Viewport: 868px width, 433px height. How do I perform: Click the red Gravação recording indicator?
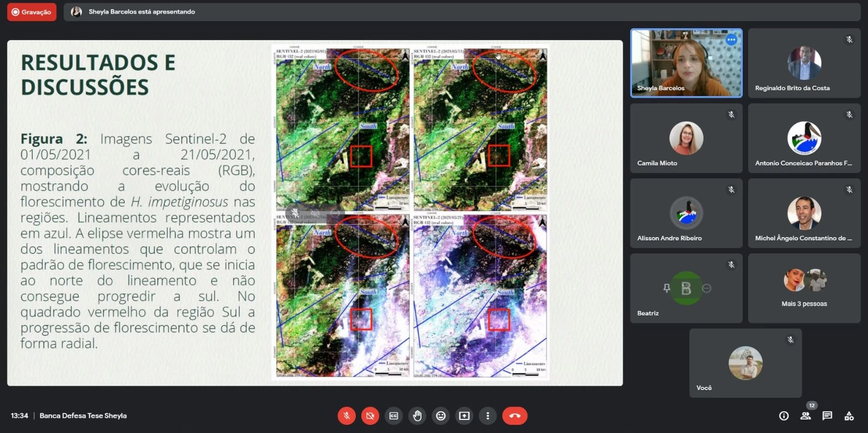pos(31,12)
